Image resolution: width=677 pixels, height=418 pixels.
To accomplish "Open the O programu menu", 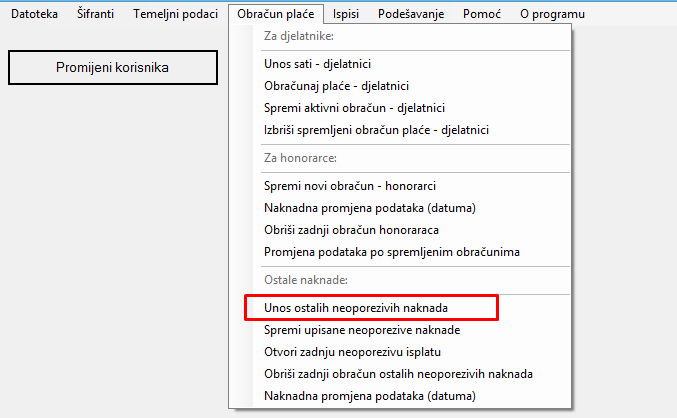I will pos(552,15).
